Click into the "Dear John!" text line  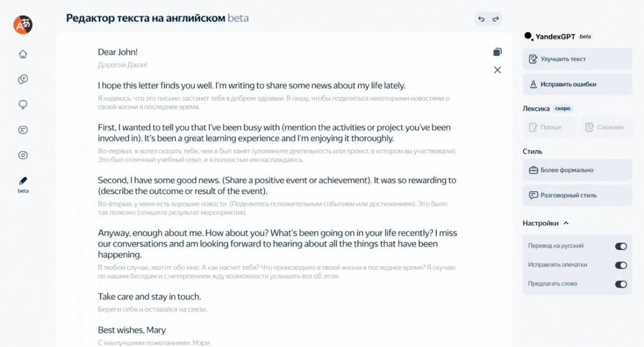coord(118,52)
